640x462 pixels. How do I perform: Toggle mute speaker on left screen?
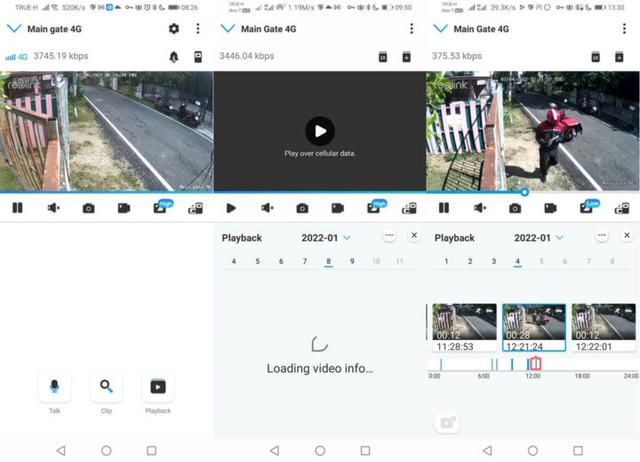click(53, 208)
